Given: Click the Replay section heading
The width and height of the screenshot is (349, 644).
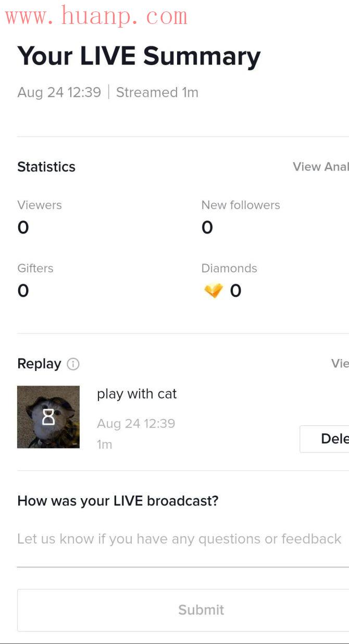Looking at the screenshot, I should pos(40,364).
